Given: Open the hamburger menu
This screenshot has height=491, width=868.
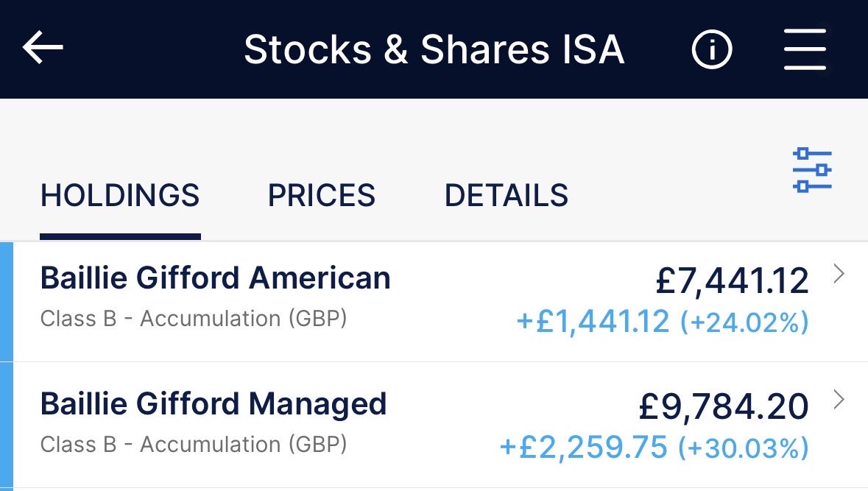Looking at the screenshot, I should click(x=805, y=49).
